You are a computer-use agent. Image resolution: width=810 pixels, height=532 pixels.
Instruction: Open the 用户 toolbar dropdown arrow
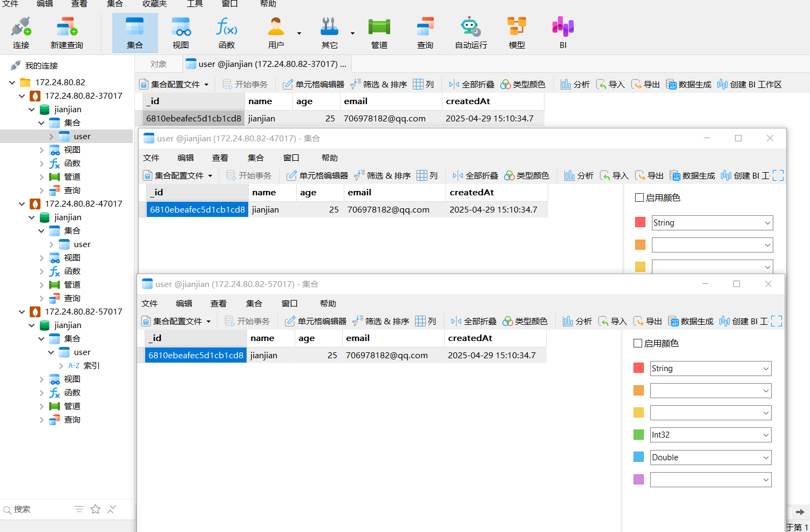pyautogui.click(x=299, y=33)
